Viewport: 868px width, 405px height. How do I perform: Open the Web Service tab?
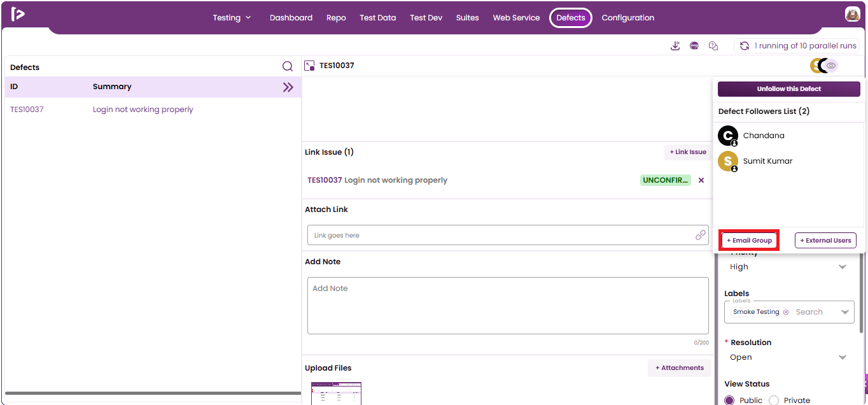coord(516,18)
